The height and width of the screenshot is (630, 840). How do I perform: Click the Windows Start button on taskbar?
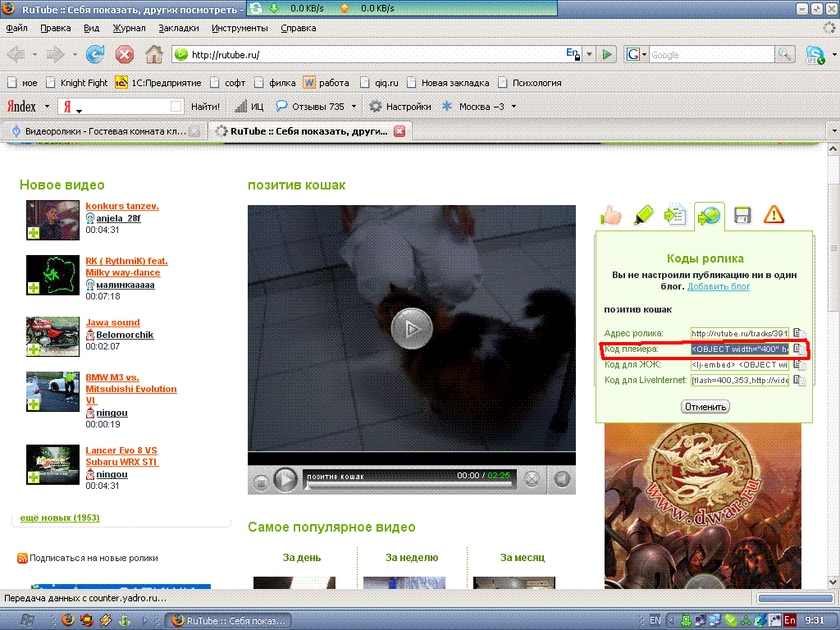(26, 620)
